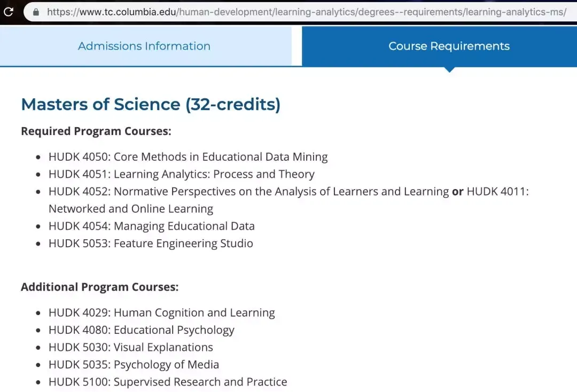The image size is (577, 392).
Task: Click HUDK 4050 Core Methods course entry
Action: point(188,157)
